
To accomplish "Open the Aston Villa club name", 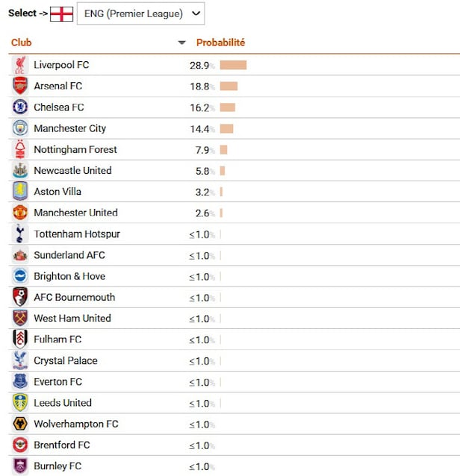I will [x=57, y=192].
